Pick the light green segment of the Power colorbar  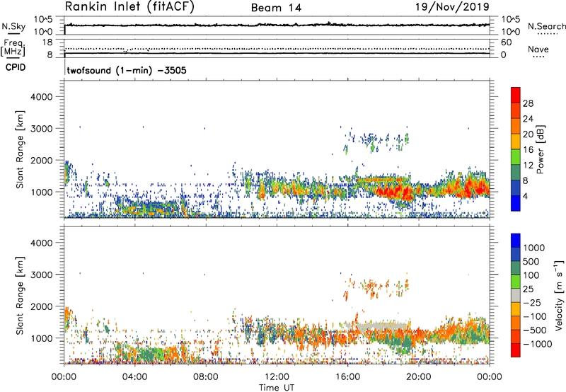(x=516, y=157)
